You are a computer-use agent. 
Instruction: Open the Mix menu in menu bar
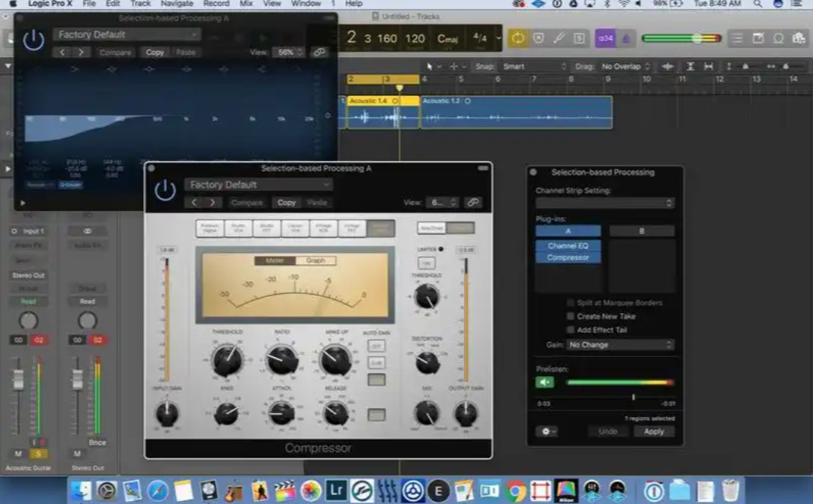246,4
